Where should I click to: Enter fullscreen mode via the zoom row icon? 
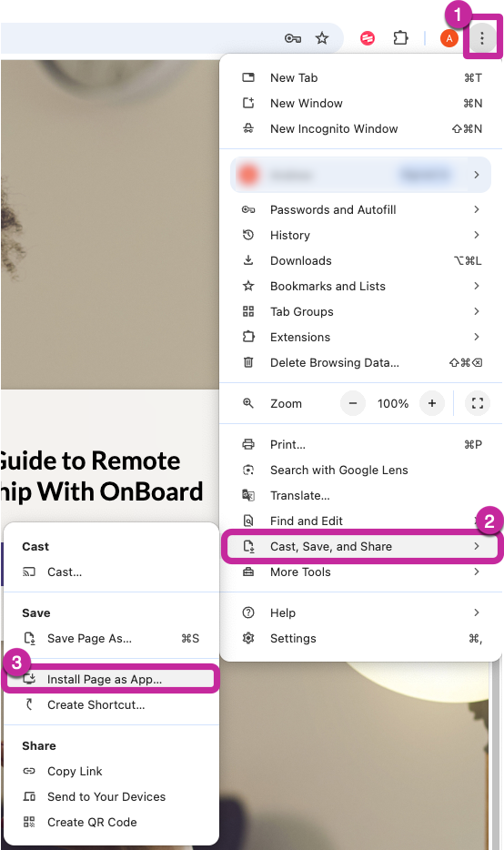tap(478, 403)
